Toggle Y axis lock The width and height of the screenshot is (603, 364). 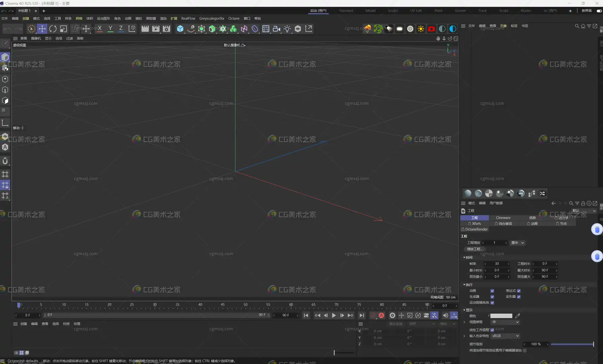coord(110,29)
